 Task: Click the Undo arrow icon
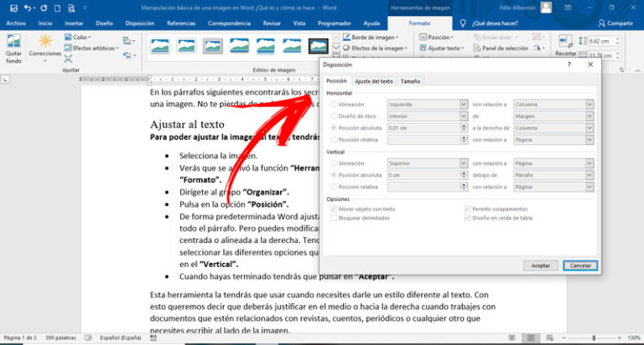[x=28, y=8]
